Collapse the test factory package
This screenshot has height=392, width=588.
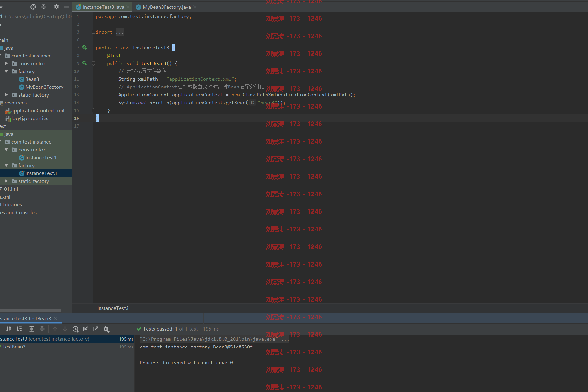click(x=6, y=165)
